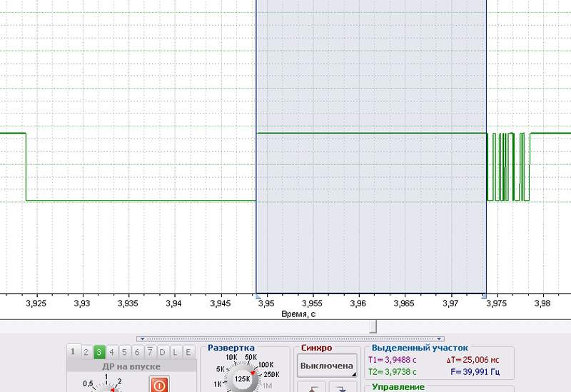Click the red channel power button
The width and height of the screenshot is (571, 392).
(x=158, y=384)
